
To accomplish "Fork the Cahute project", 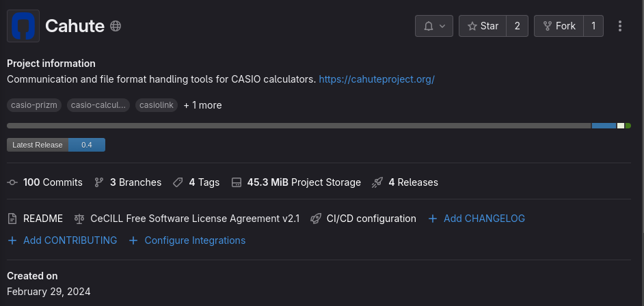I will (x=559, y=26).
